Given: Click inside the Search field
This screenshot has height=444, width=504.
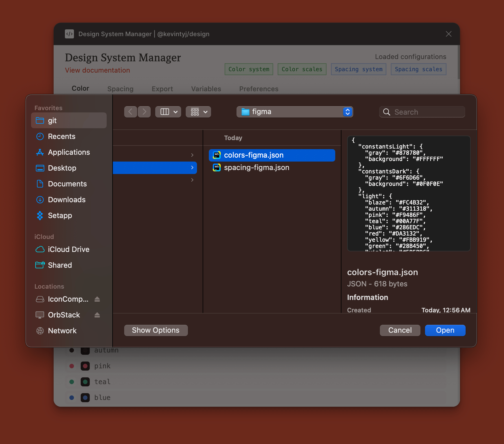Looking at the screenshot, I should click(x=422, y=112).
